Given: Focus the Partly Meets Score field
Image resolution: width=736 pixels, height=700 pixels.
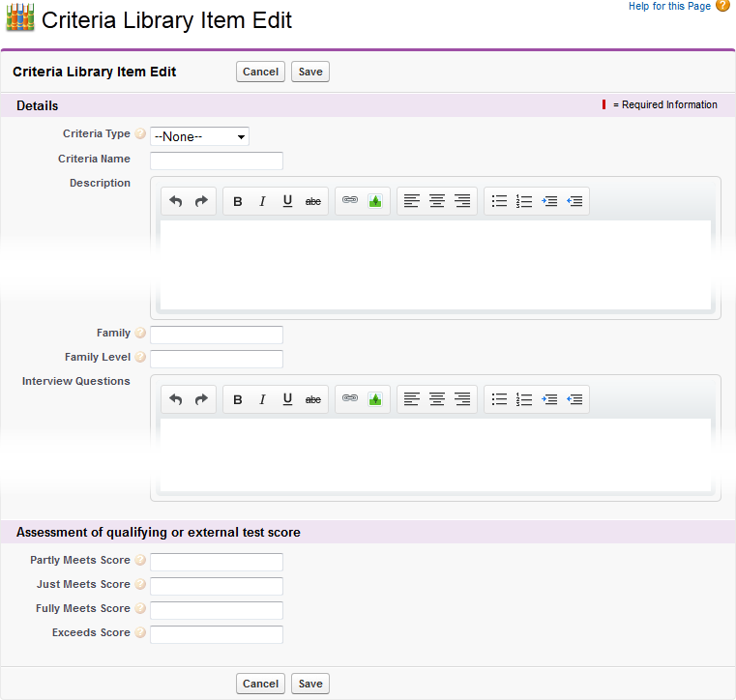Looking at the screenshot, I should click(x=217, y=562).
